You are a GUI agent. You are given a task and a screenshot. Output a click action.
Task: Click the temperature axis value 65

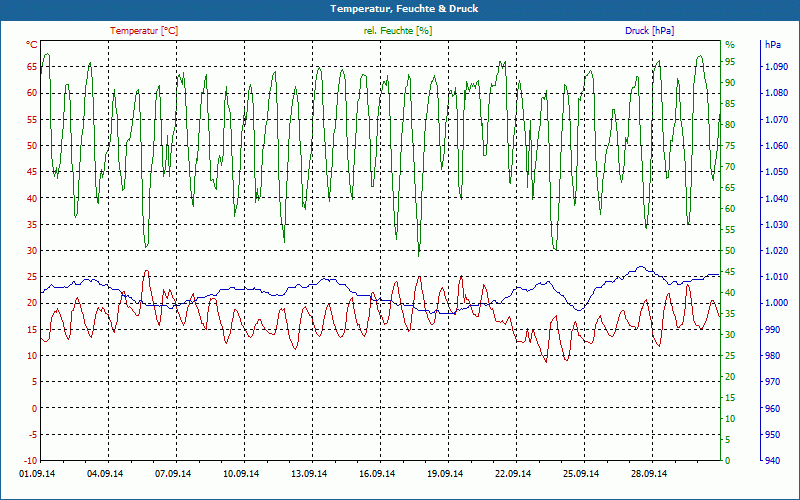[33, 67]
